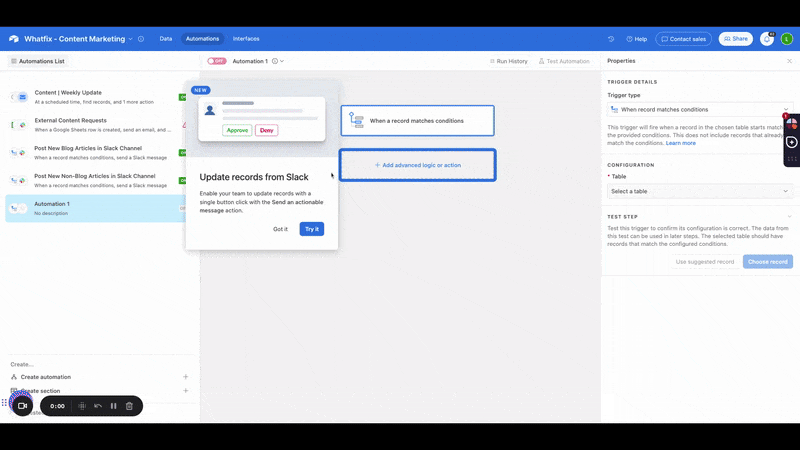Open the Learn more link

681,143
